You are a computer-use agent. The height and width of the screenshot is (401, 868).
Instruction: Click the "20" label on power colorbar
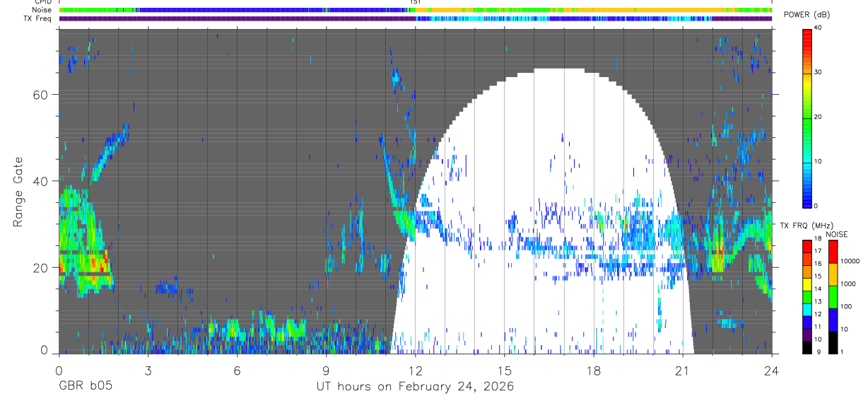pos(817,117)
